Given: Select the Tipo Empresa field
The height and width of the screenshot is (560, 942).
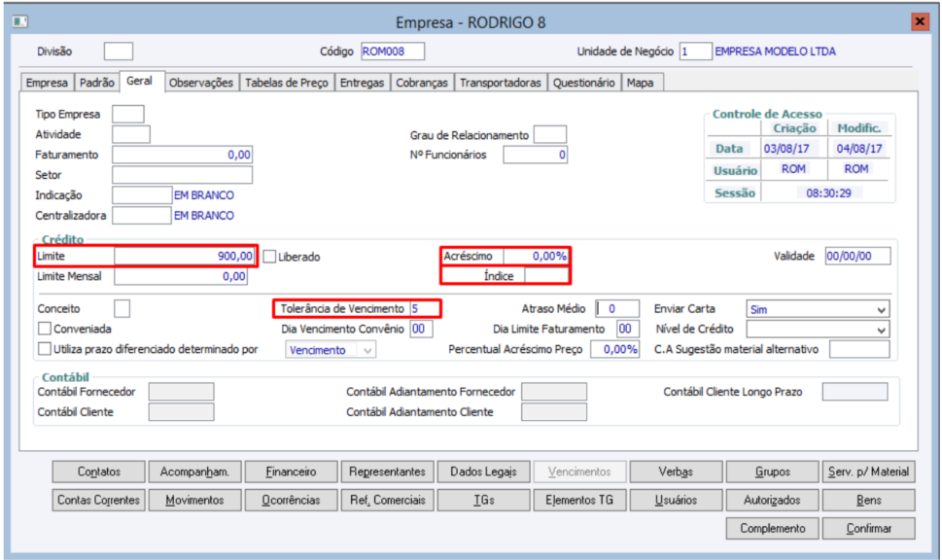Looking at the screenshot, I should coord(128,114).
